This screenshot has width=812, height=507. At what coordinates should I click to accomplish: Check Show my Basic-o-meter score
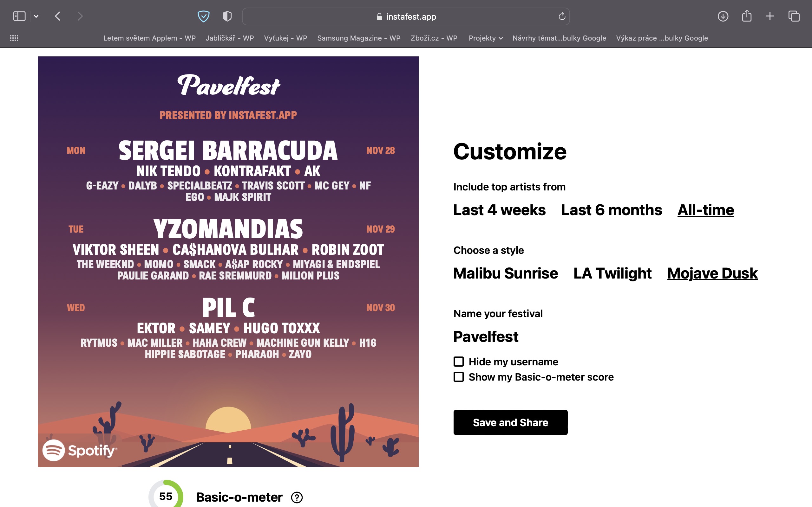459,377
